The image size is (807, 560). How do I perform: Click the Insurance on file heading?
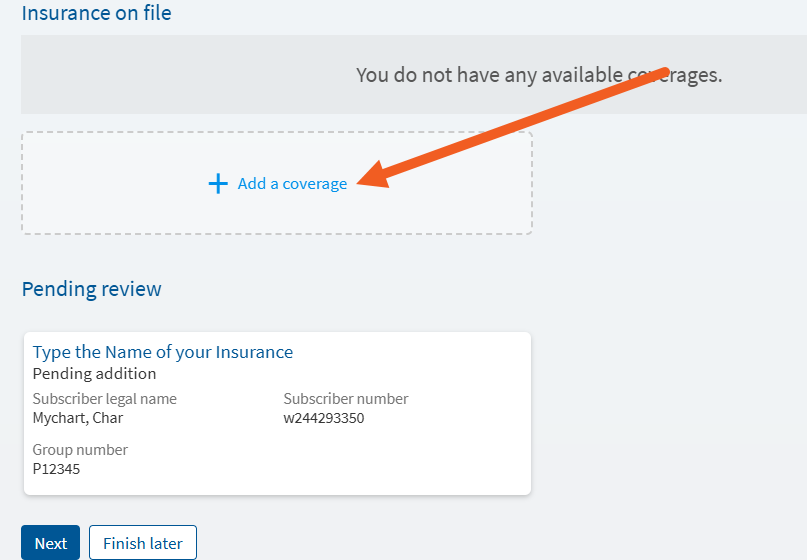point(96,13)
